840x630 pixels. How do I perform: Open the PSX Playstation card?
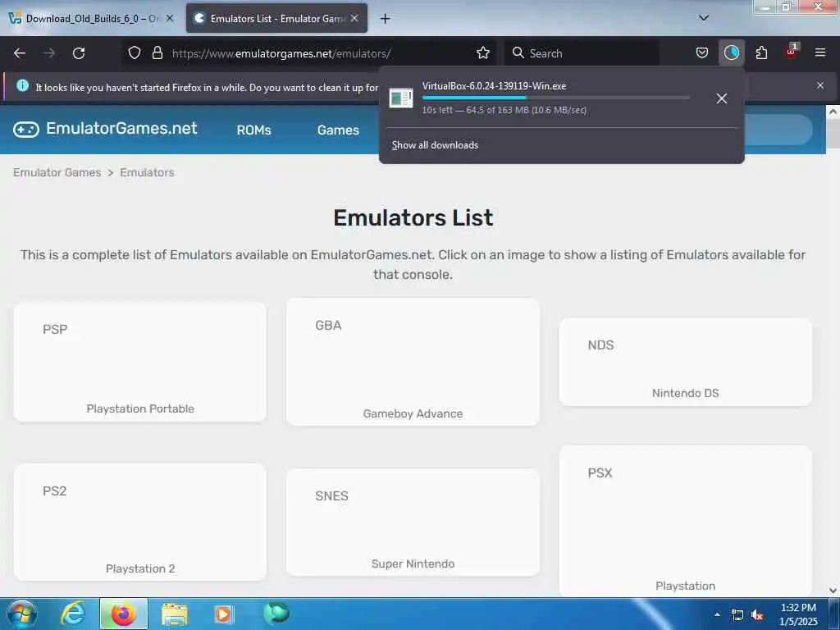685,521
